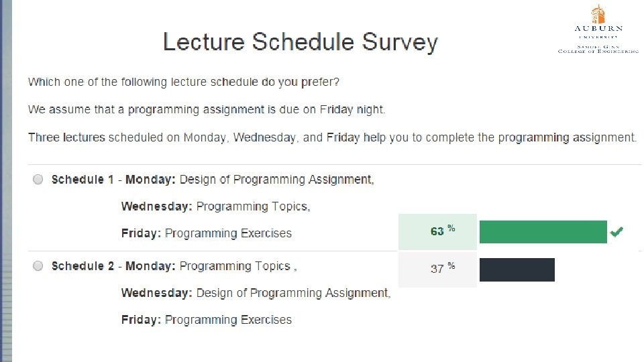Click the Lecture Schedule Survey title

pos(300,42)
